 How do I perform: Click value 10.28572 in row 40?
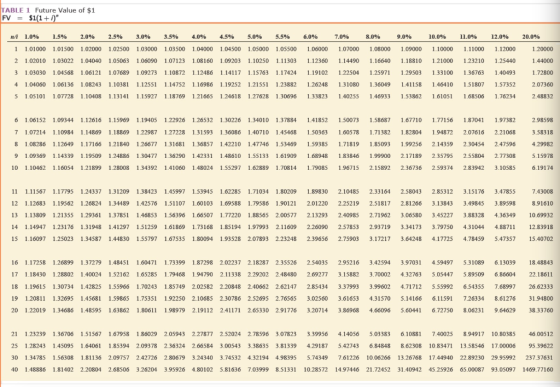(316, 370)
